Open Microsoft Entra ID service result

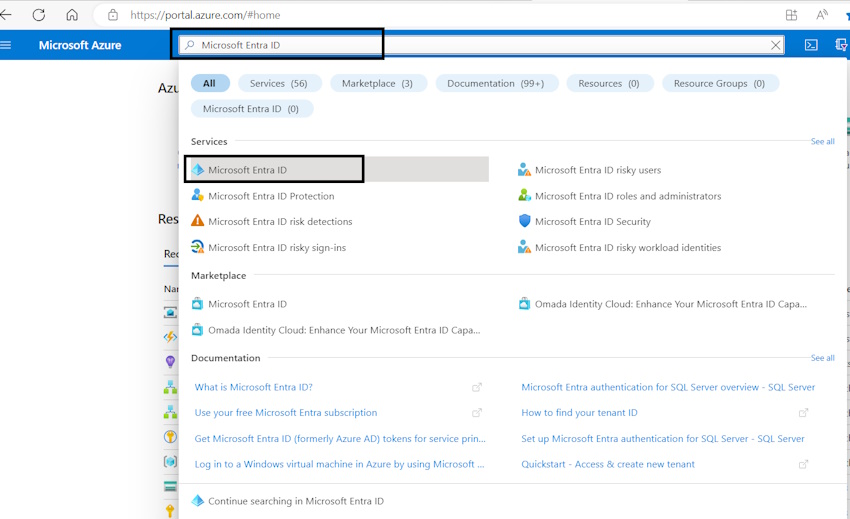pyautogui.click(x=337, y=170)
